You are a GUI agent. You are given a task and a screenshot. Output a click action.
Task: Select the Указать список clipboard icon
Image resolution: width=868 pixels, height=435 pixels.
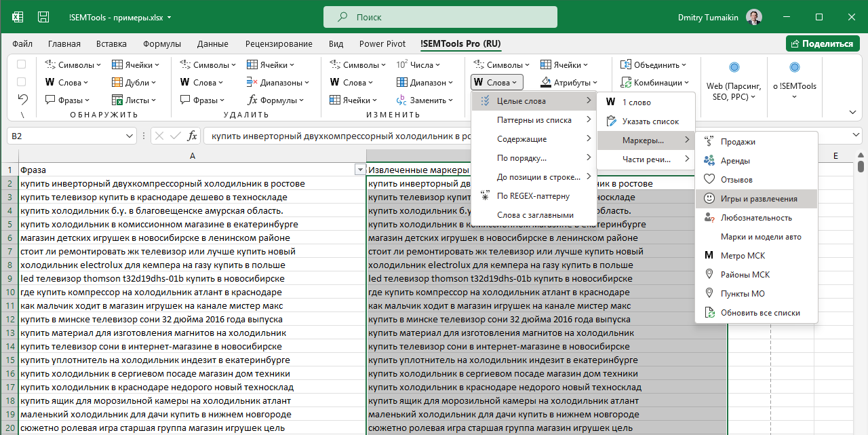pos(611,121)
